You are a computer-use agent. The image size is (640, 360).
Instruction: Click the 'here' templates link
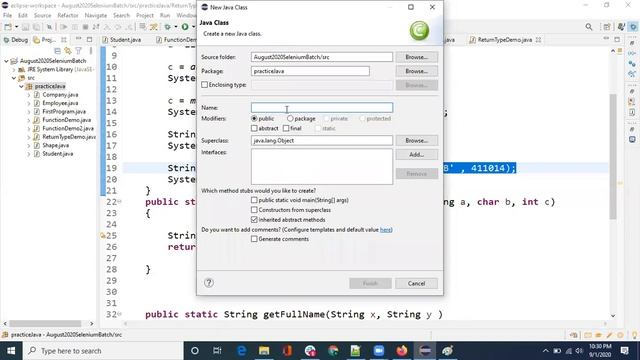pos(385,230)
